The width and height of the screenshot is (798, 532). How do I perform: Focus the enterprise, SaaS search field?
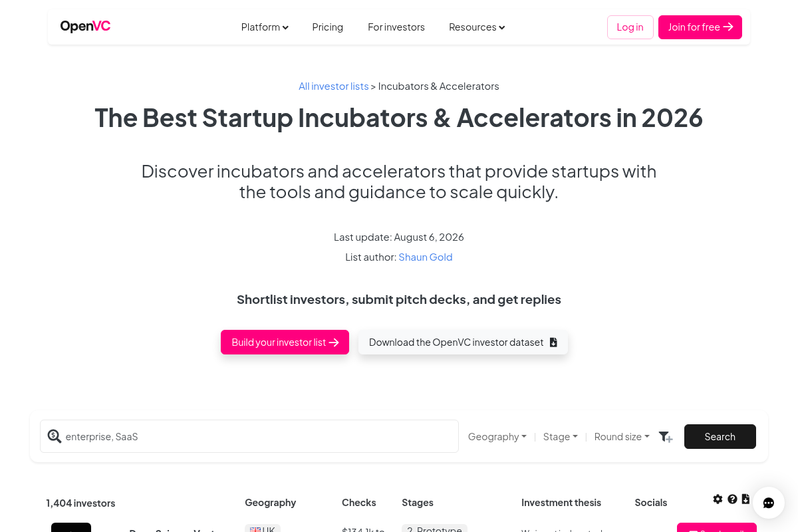click(249, 436)
